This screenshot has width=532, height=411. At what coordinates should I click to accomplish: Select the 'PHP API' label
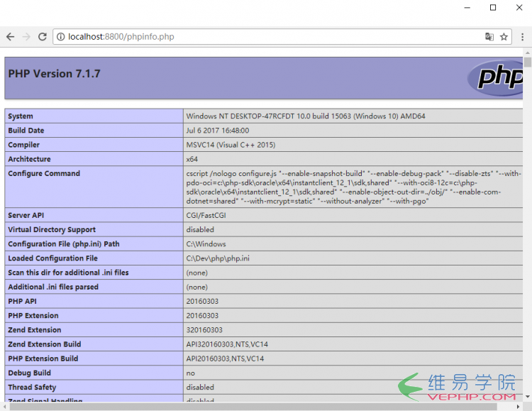22,301
